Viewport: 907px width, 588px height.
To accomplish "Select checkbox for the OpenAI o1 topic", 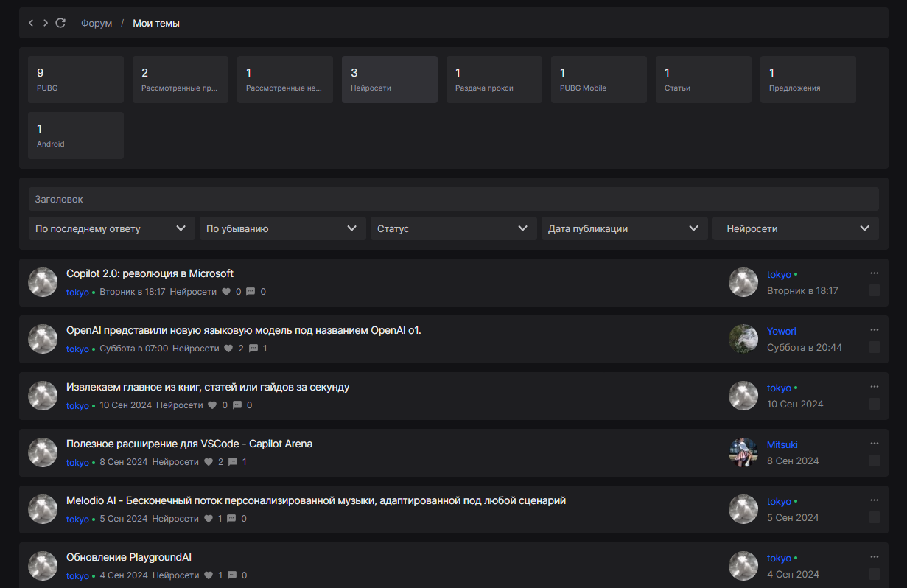I will [x=875, y=347].
